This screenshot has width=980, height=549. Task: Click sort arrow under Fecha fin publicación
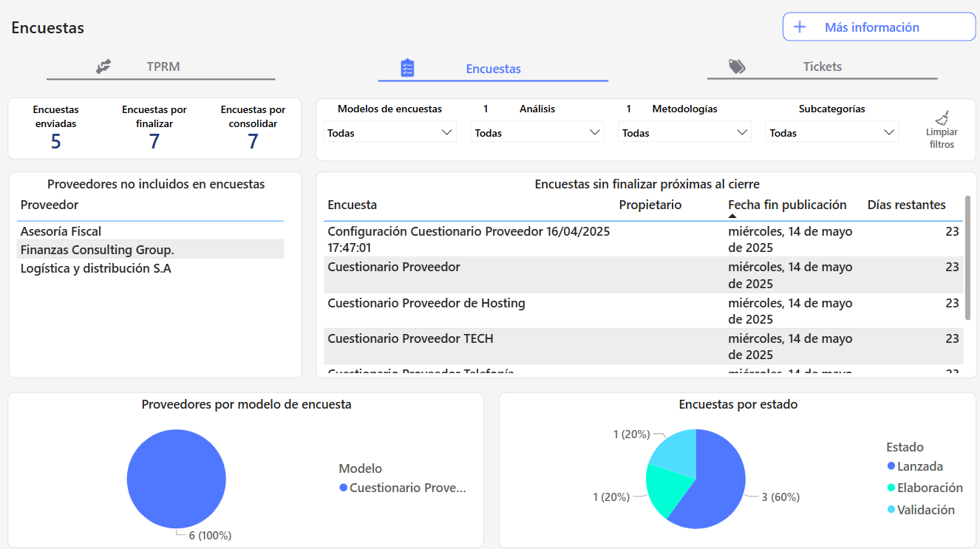732,216
